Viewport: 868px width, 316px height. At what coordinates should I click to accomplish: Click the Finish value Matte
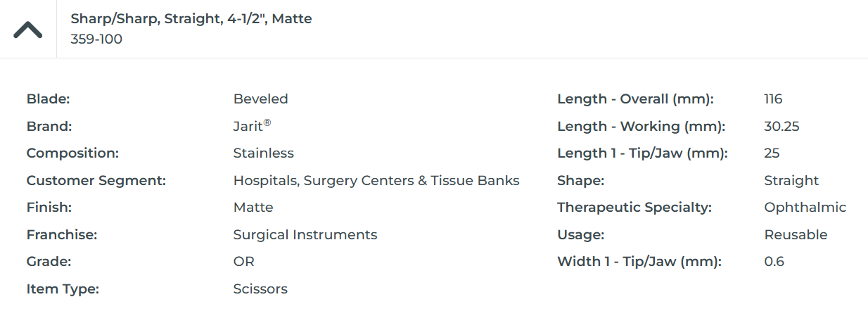tap(253, 208)
